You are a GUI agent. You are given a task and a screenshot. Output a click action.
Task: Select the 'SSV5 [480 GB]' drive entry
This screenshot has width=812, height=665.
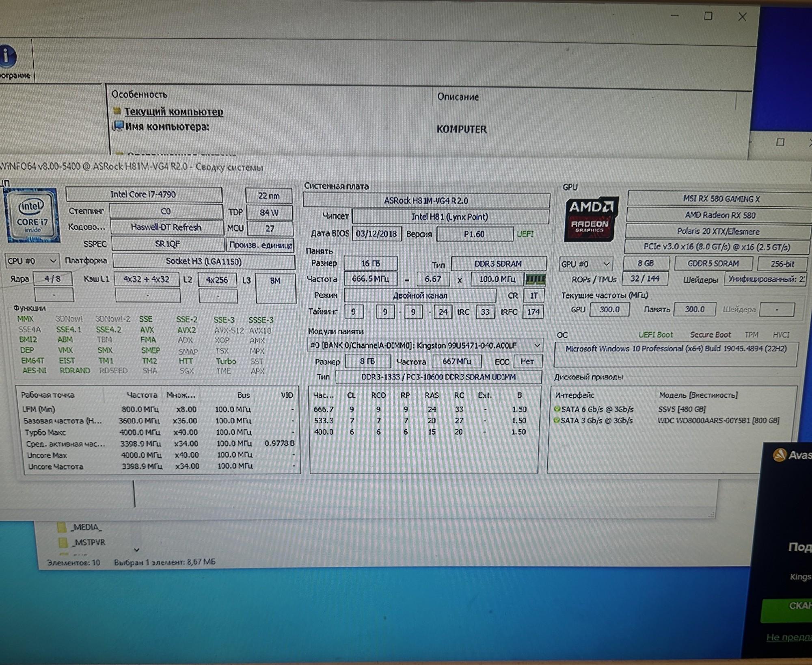682,409
